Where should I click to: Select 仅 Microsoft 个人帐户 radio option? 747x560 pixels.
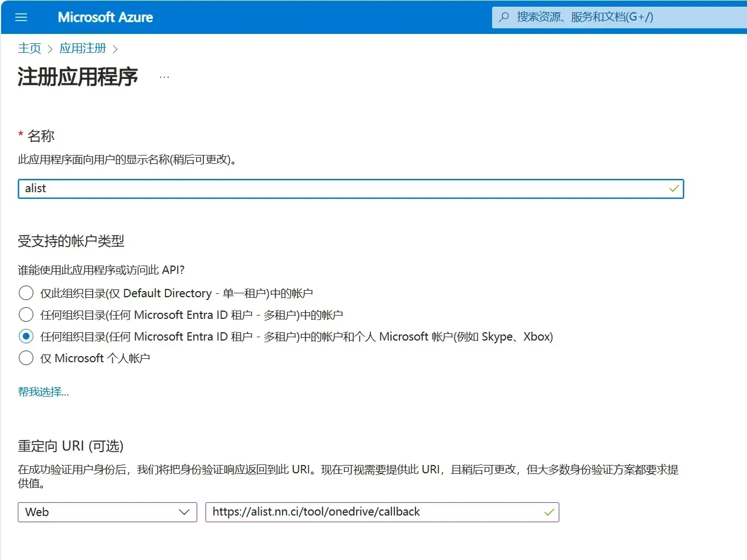point(26,358)
